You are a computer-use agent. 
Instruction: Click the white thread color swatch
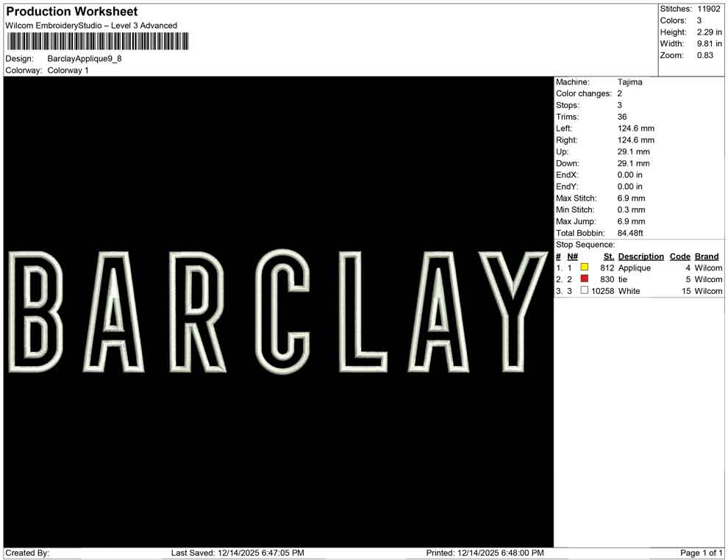pyautogui.click(x=584, y=291)
